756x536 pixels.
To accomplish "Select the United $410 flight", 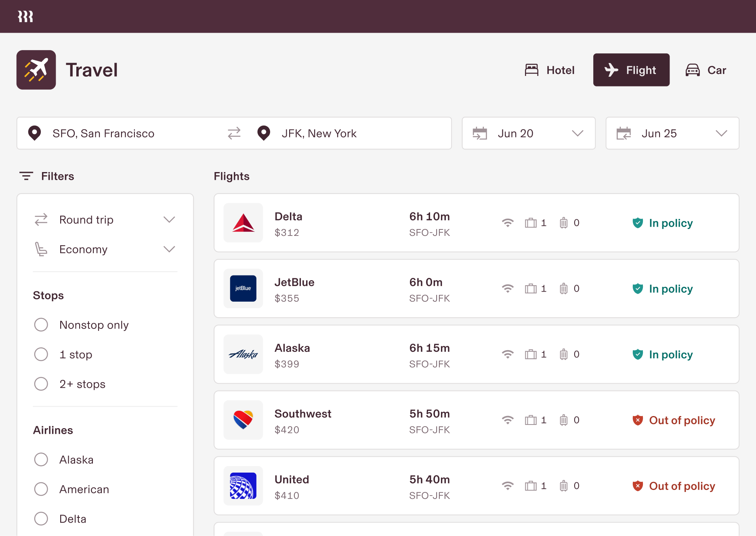I will [477, 486].
